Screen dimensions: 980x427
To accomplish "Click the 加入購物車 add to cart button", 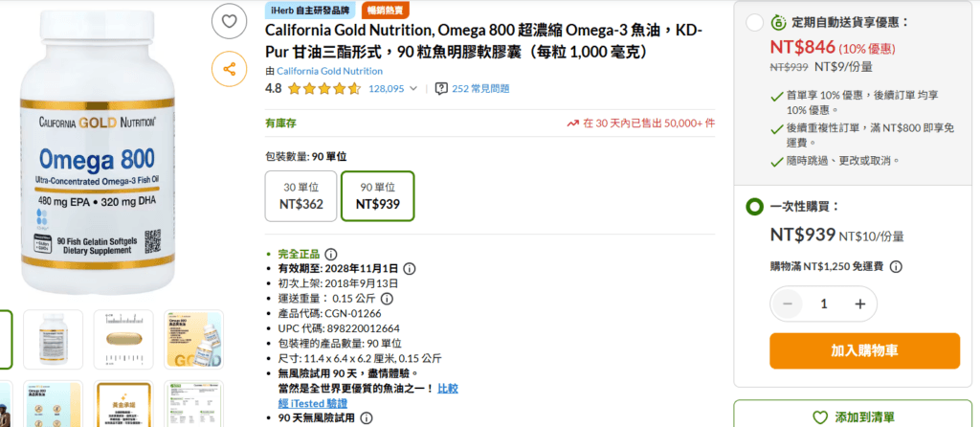I will [864, 350].
